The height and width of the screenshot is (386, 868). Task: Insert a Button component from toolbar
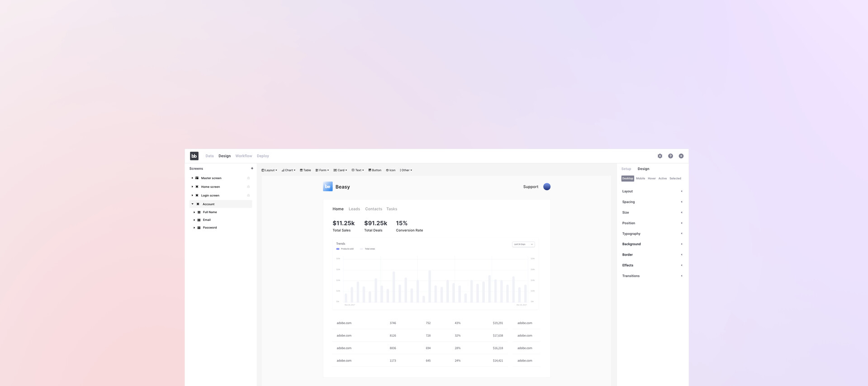(375, 170)
